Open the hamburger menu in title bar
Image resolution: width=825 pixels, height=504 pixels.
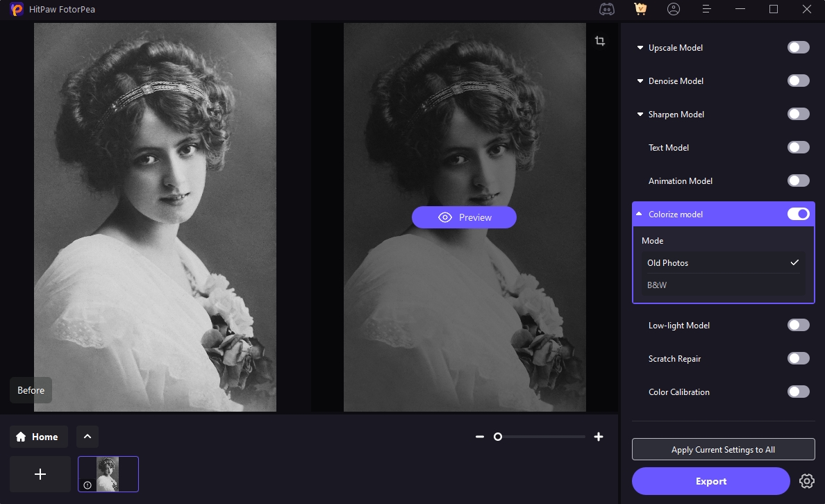point(707,9)
